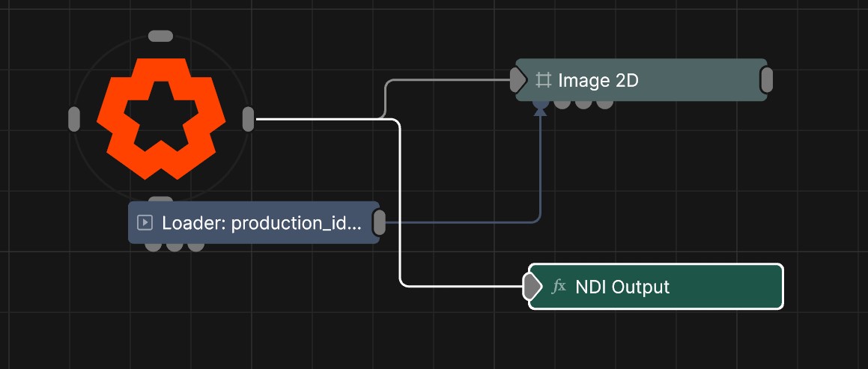This screenshot has width=868, height=369.
Task: Click the play icon on the Loader node
Action: pyautogui.click(x=145, y=222)
